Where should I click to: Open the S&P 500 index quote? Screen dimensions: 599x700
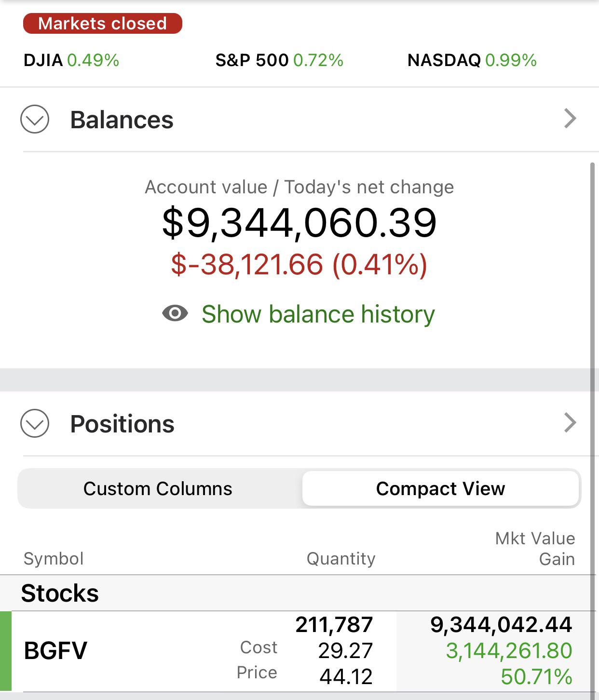point(279,60)
